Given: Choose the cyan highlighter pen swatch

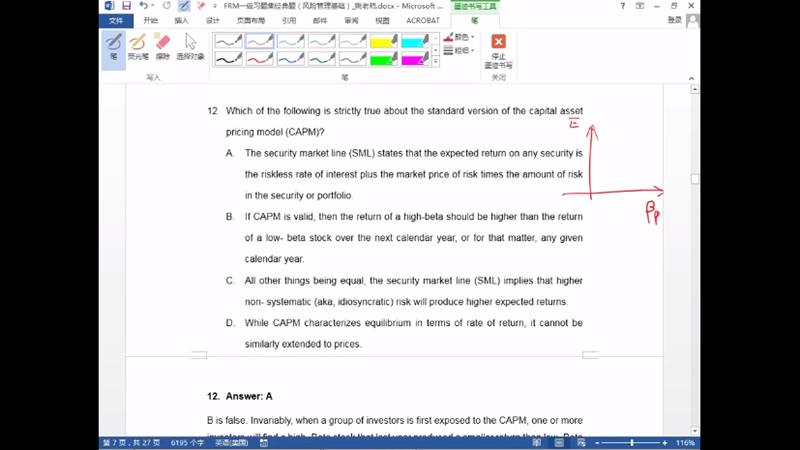Looking at the screenshot, I should 415,41.
